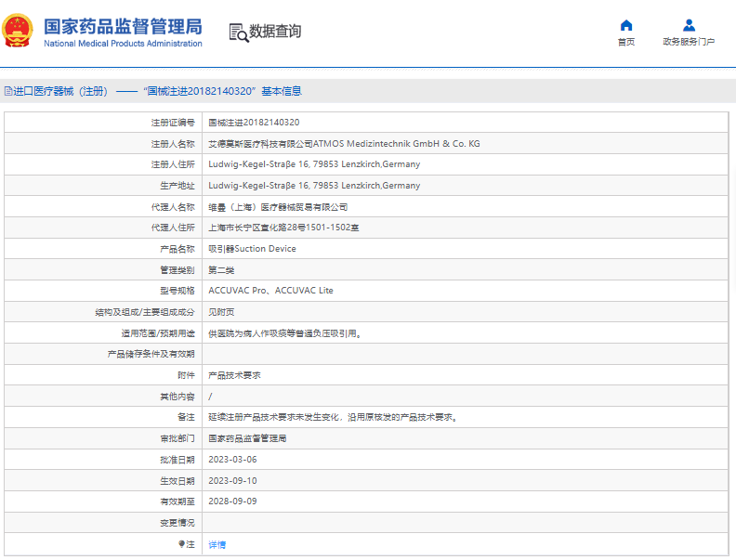Select Ludwig-Kegel-Straße address in 生产地址 row
Image resolution: width=736 pixels, height=560 pixels.
coord(314,185)
